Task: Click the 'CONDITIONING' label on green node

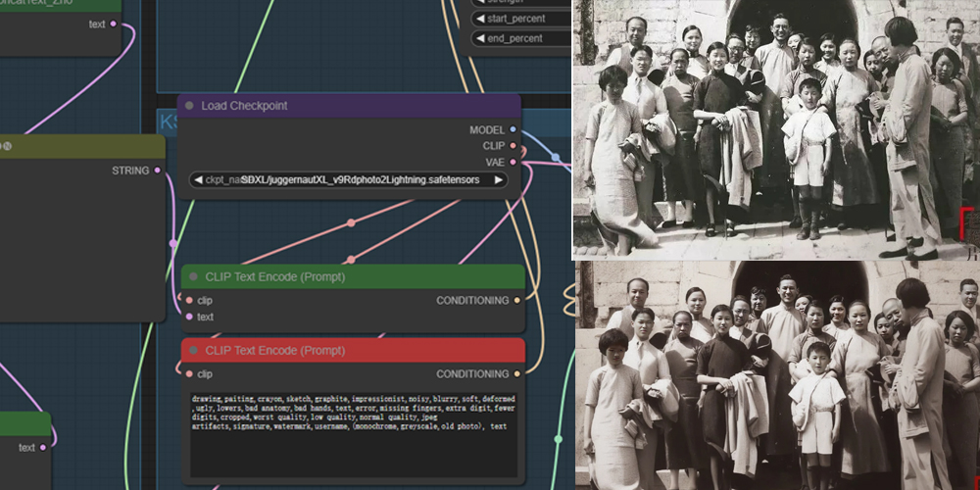Action: pyautogui.click(x=472, y=301)
